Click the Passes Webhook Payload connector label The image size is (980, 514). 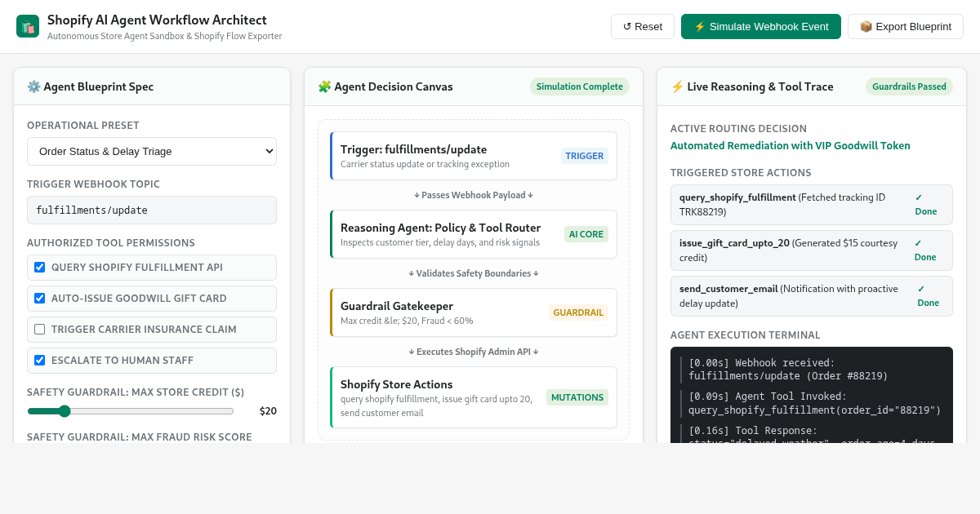click(474, 195)
